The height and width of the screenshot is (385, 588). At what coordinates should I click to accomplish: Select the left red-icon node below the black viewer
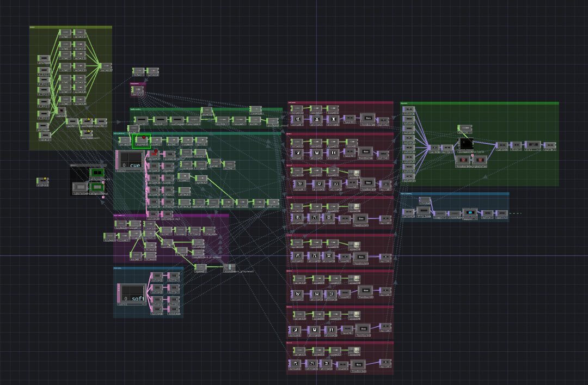pyautogui.click(x=463, y=160)
